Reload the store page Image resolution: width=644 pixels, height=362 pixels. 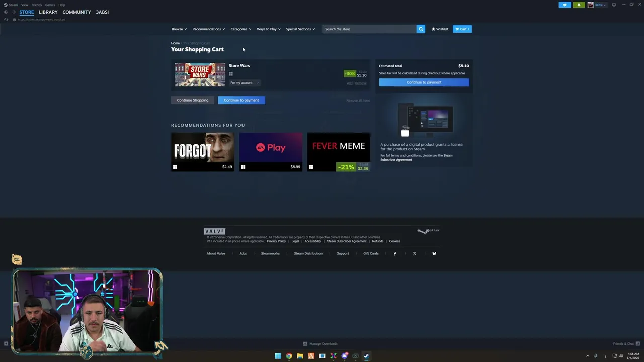[x=6, y=19]
